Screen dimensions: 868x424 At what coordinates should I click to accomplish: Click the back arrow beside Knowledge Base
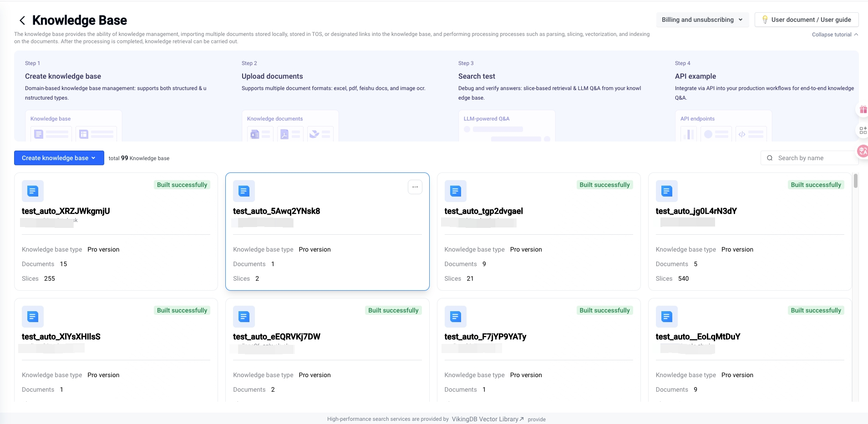click(22, 20)
